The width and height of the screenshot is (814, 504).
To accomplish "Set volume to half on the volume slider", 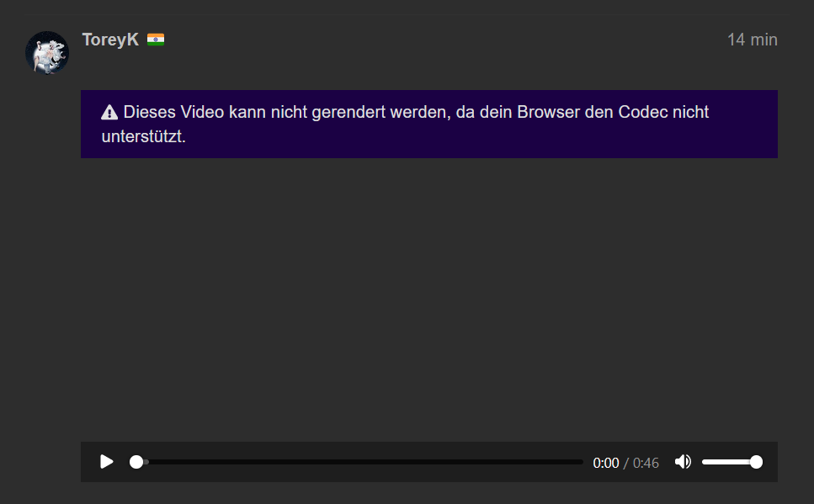I will pyautogui.click(x=730, y=462).
